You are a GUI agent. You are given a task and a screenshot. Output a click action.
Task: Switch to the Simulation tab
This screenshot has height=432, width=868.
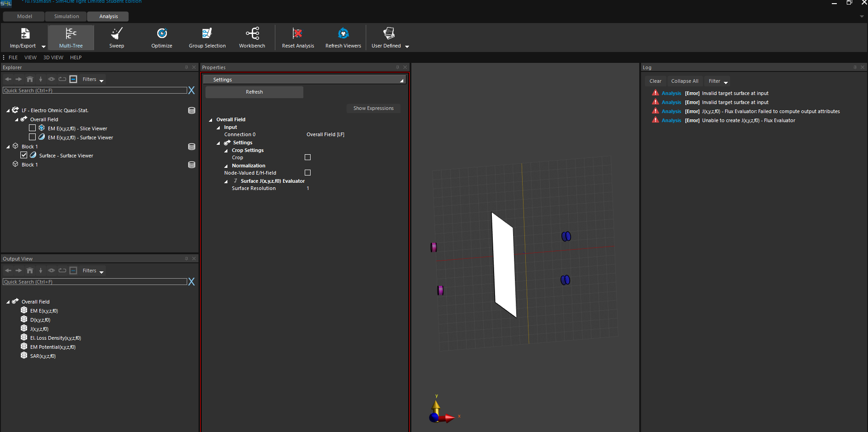point(66,16)
